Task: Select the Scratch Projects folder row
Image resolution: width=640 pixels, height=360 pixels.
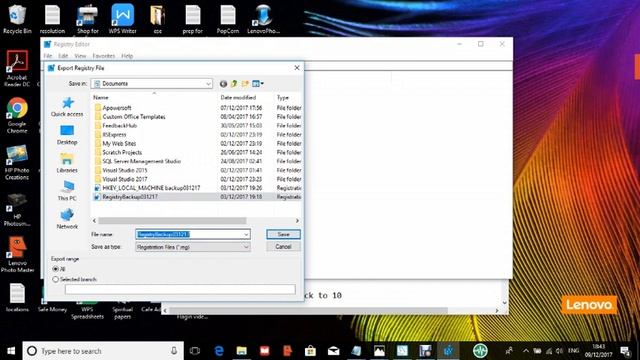Action: (x=198, y=152)
